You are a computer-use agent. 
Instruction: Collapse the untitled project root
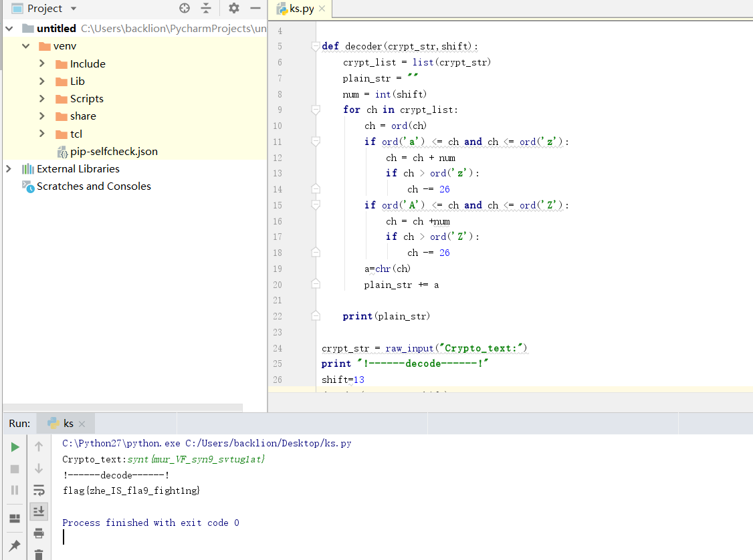[9, 29]
